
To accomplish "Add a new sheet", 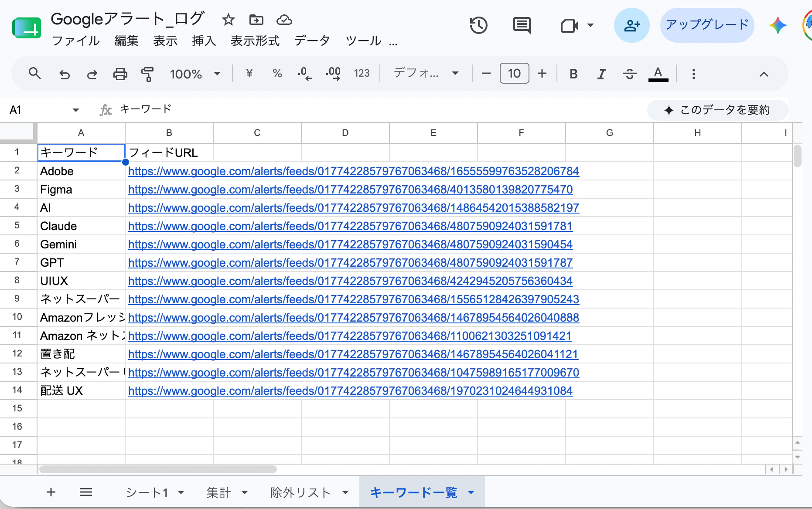I will [51, 492].
